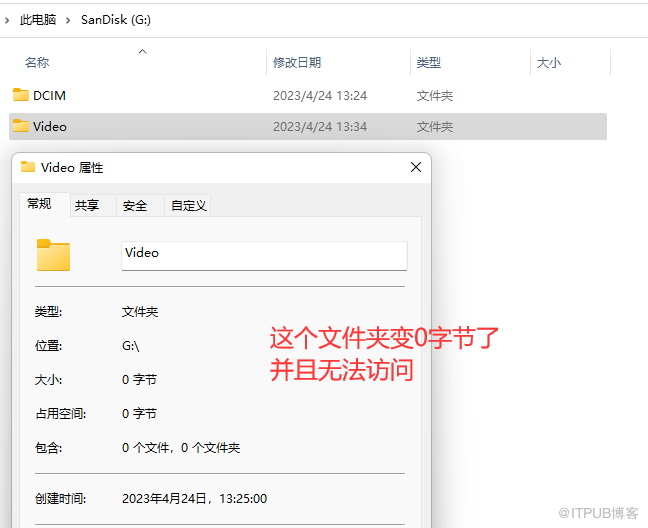Open the 安全 tab
This screenshot has height=528, width=648.
(x=141, y=205)
